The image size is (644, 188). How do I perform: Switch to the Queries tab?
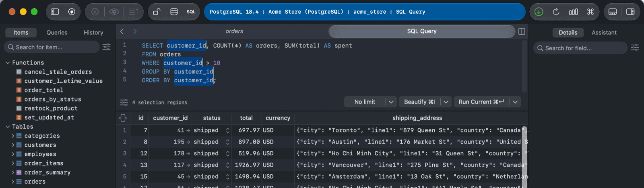(x=57, y=32)
